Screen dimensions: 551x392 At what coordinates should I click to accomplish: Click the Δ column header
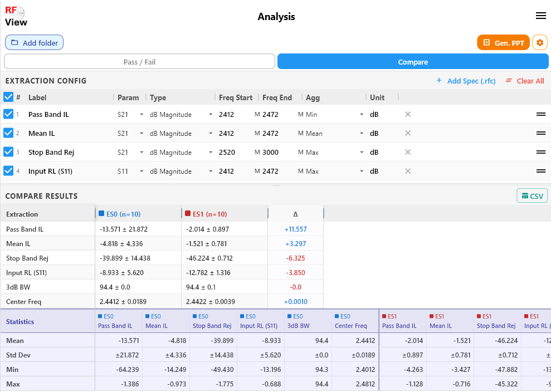click(295, 214)
